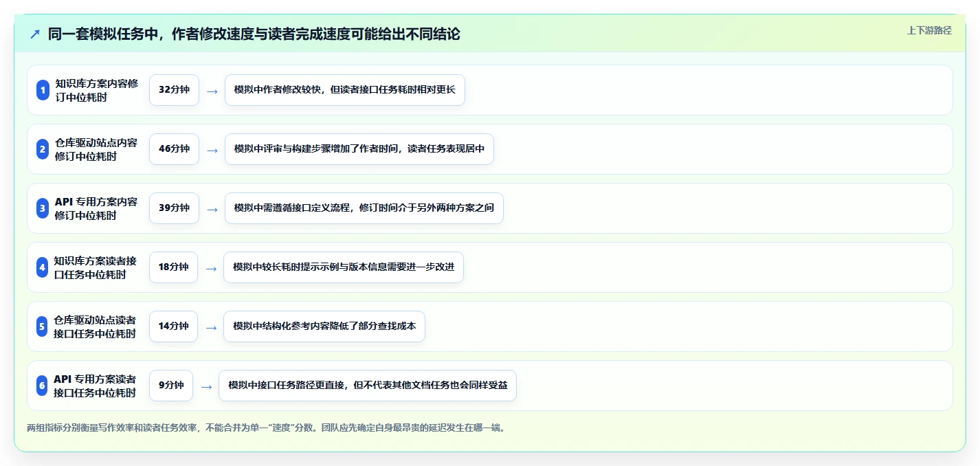This screenshot has width=980, height=466.
Task: Click step badge 1 for 知识库方案内容修订
Action: pos(43,90)
